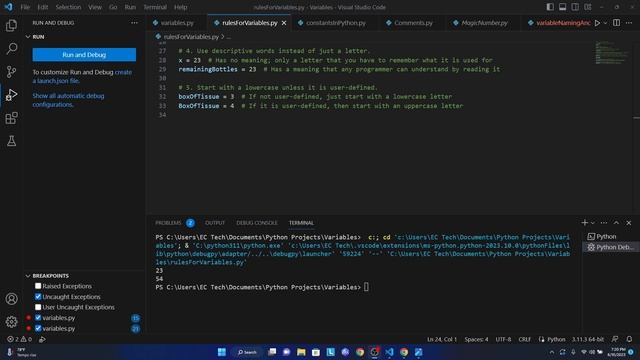Open the File menu
The width and height of the screenshot is (640, 360).
click(25, 7)
